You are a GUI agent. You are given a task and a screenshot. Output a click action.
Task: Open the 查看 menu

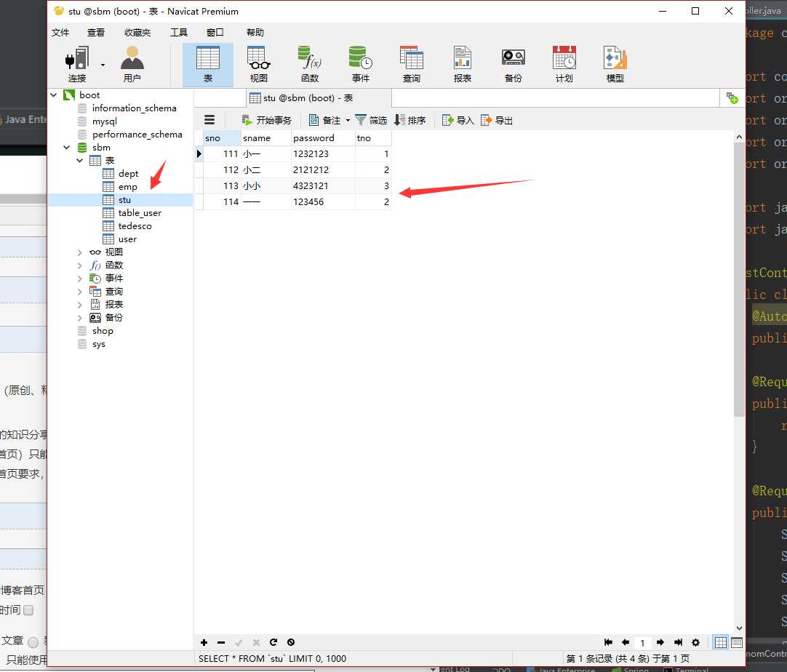click(x=96, y=32)
